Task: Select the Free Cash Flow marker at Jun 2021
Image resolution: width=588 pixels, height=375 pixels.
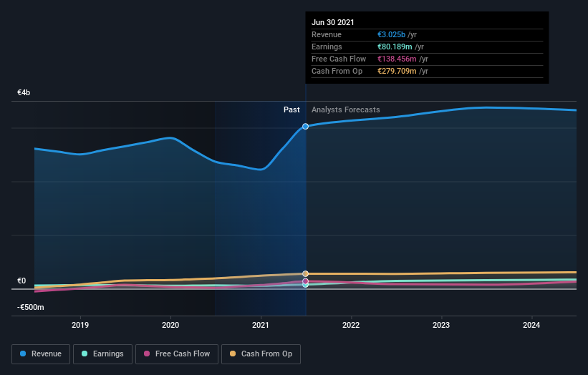Action: pos(306,281)
